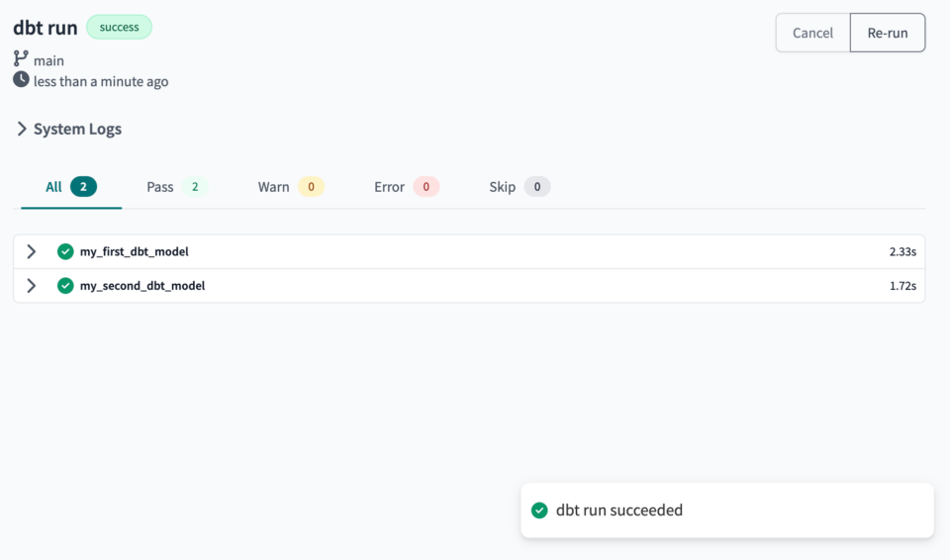The width and height of the screenshot is (950, 560).
Task: Click the Warn count badge 0
Action: (312, 187)
